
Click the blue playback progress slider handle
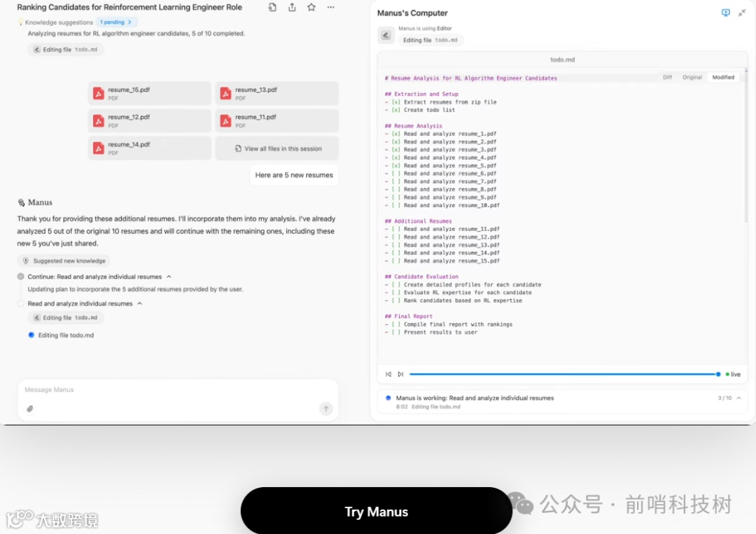(718, 374)
